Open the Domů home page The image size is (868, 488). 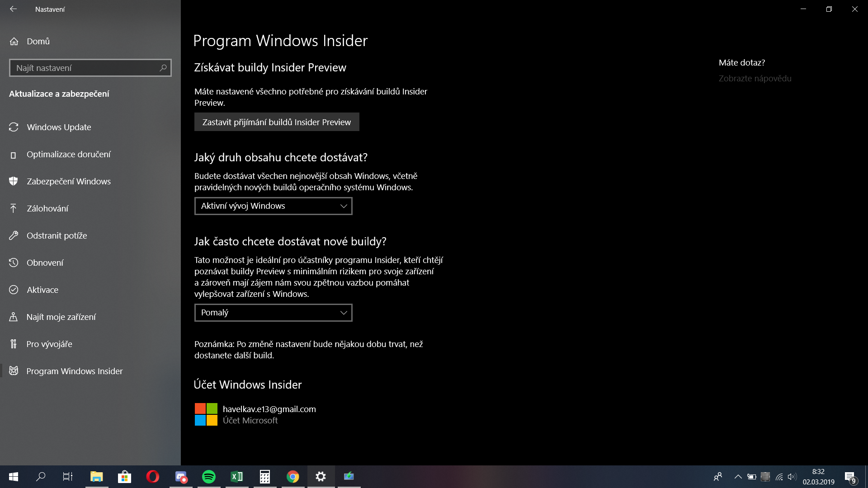click(38, 41)
